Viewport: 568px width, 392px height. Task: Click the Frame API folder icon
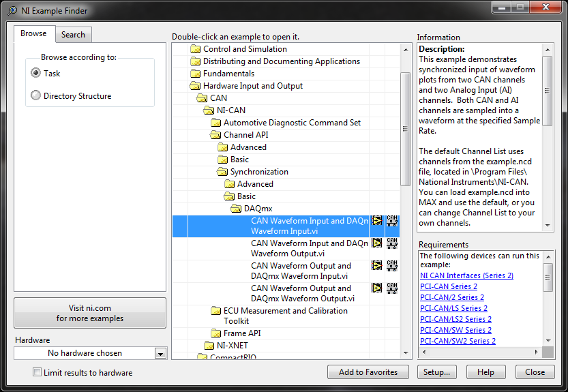coord(216,333)
